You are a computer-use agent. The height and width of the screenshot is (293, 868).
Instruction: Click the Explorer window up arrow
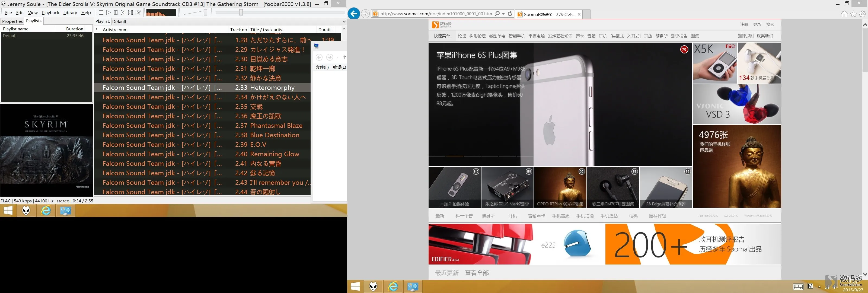[x=344, y=57]
